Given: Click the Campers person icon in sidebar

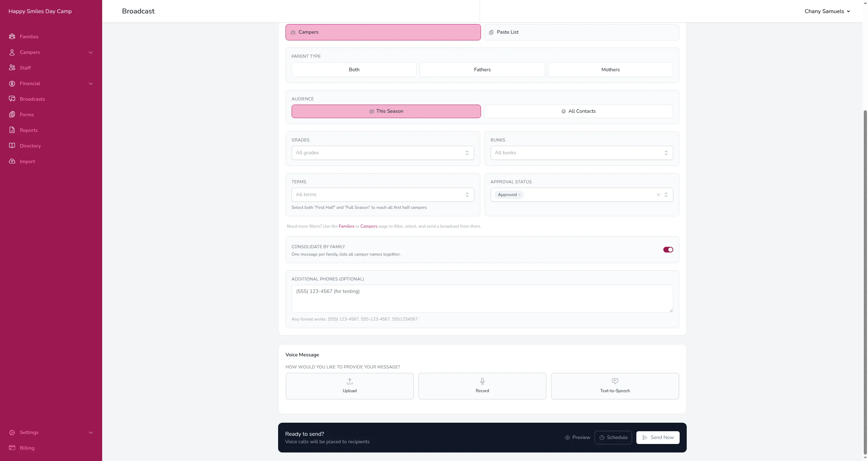Looking at the screenshot, I should (12, 52).
